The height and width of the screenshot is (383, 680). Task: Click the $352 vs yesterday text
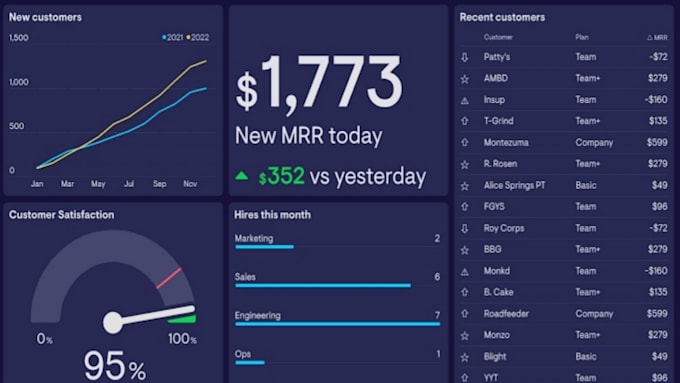(x=342, y=177)
